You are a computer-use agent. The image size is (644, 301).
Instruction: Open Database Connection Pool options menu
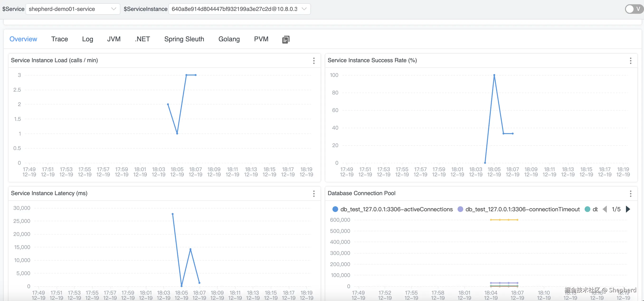630,194
